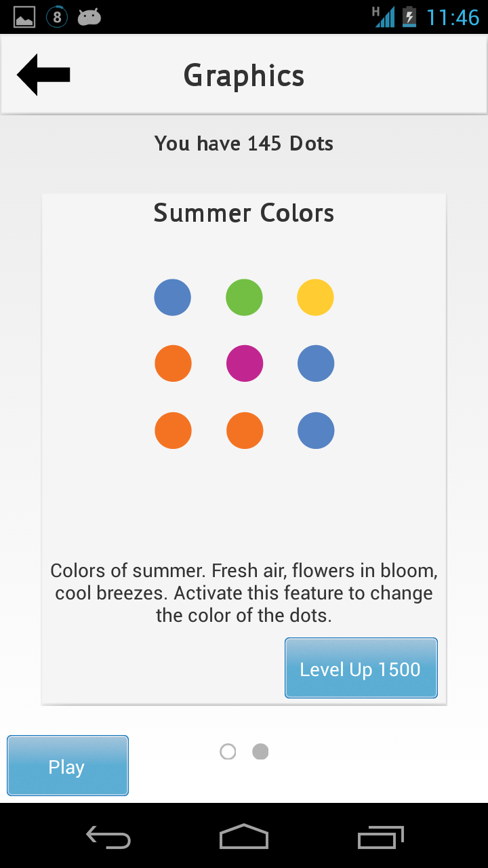Select the first page indicator dot
Screen dimensions: 488x868
[x=228, y=751]
